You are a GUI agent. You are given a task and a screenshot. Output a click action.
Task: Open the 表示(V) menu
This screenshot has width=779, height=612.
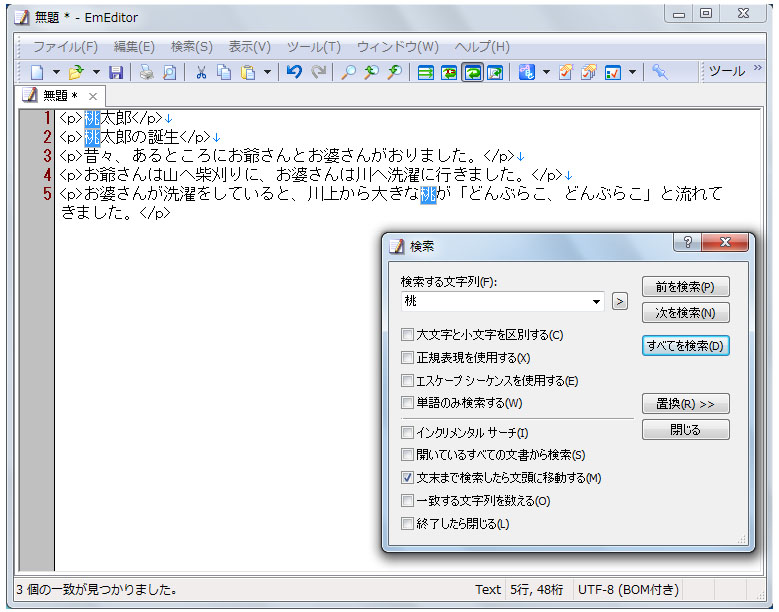tap(249, 47)
